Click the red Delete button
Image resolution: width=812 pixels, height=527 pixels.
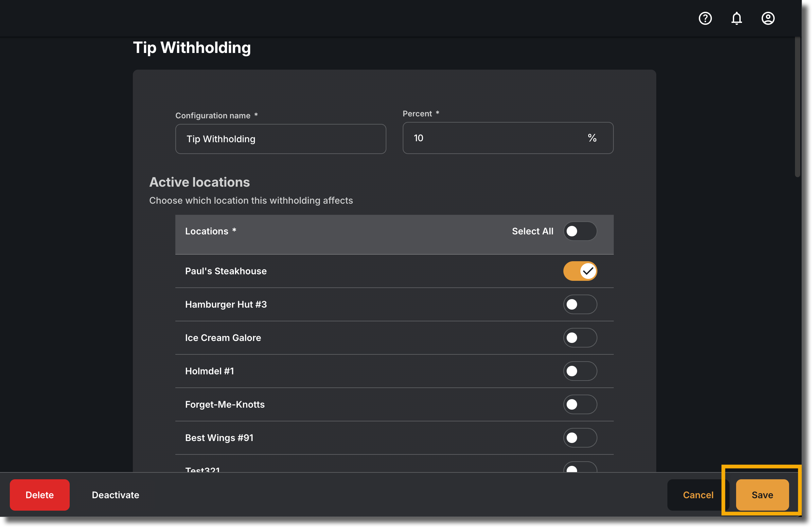coord(40,495)
